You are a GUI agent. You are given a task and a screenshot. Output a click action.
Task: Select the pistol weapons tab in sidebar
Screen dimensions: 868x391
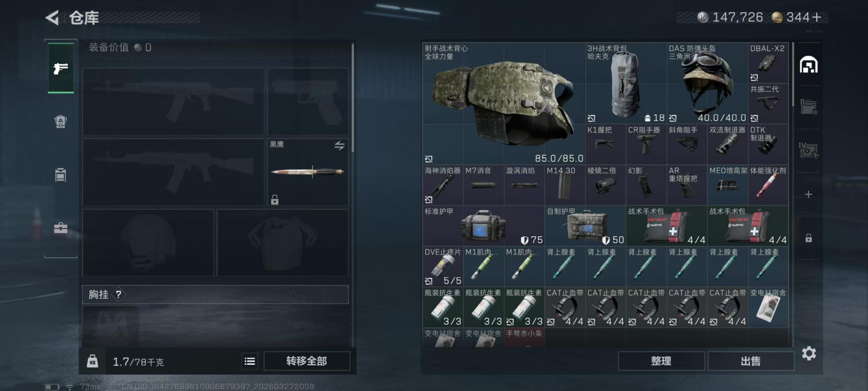point(61,68)
